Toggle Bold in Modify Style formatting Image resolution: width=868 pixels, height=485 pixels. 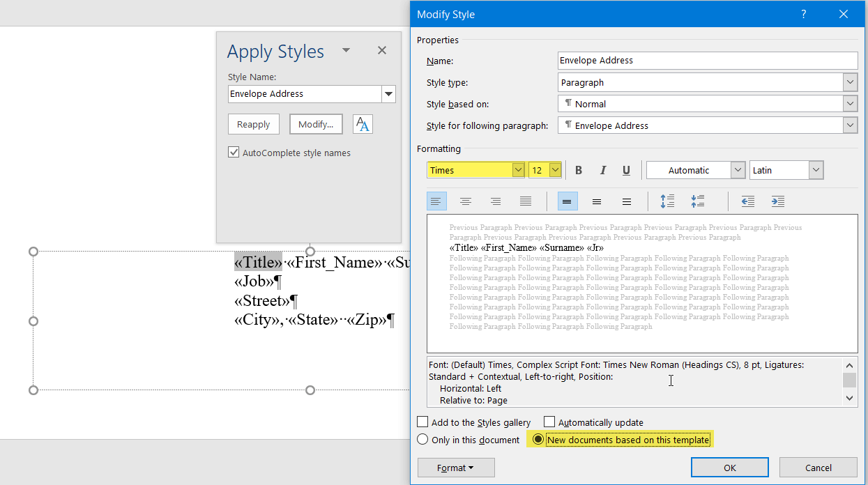tap(579, 170)
